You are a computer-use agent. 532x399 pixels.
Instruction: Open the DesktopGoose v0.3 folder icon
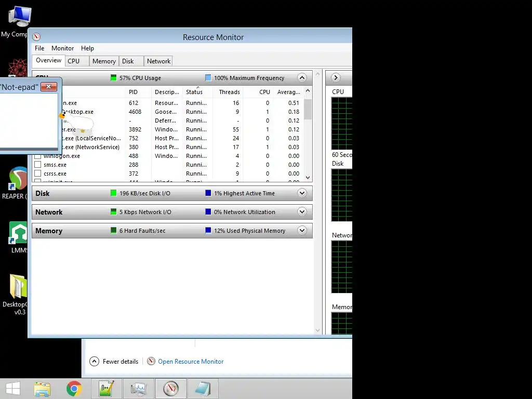coord(15,294)
